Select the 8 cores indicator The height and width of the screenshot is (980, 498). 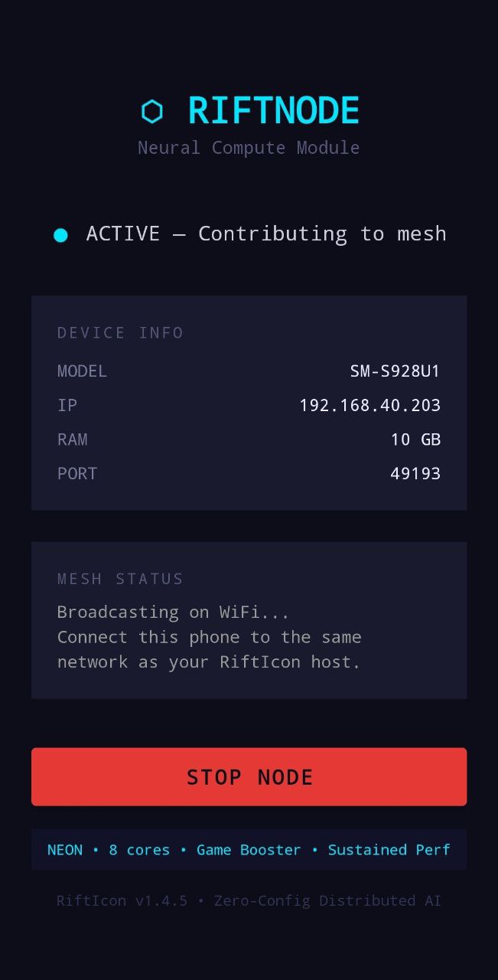point(139,850)
